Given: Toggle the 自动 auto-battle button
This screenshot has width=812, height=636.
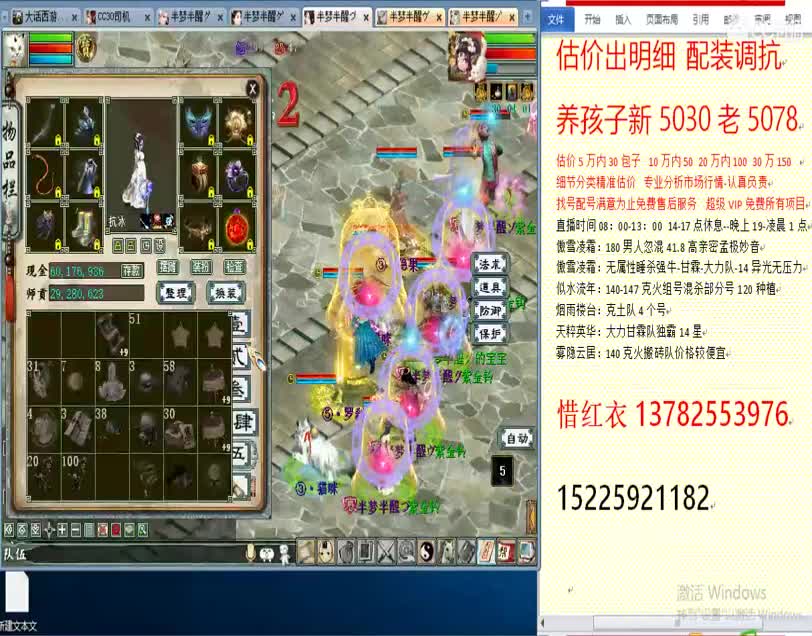Looking at the screenshot, I should pos(517,438).
